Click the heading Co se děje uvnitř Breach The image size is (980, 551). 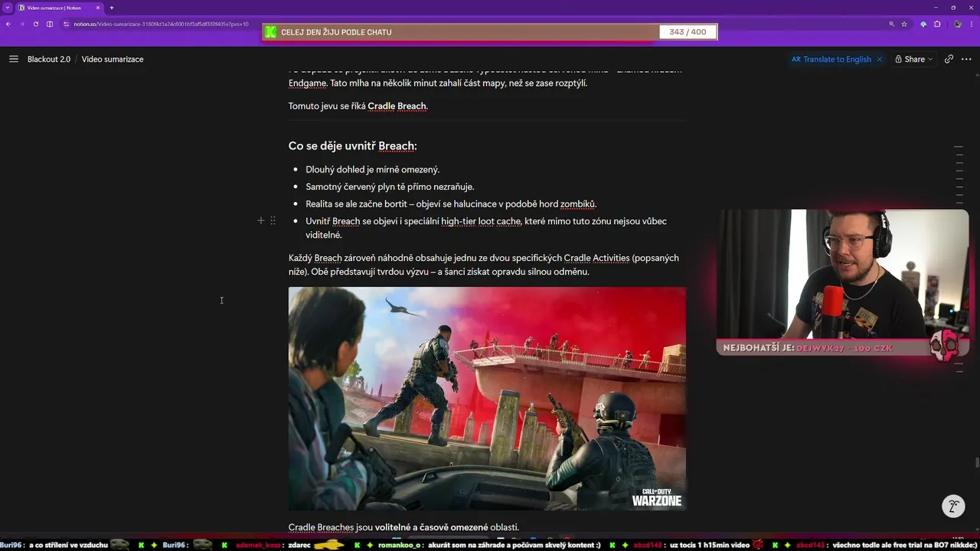click(x=352, y=145)
